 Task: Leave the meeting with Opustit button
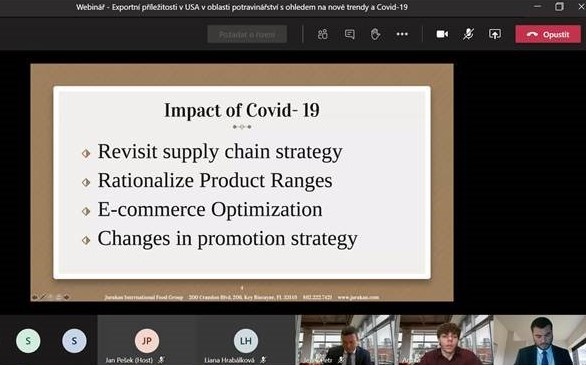pyautogui.click(x=548, y=34)
